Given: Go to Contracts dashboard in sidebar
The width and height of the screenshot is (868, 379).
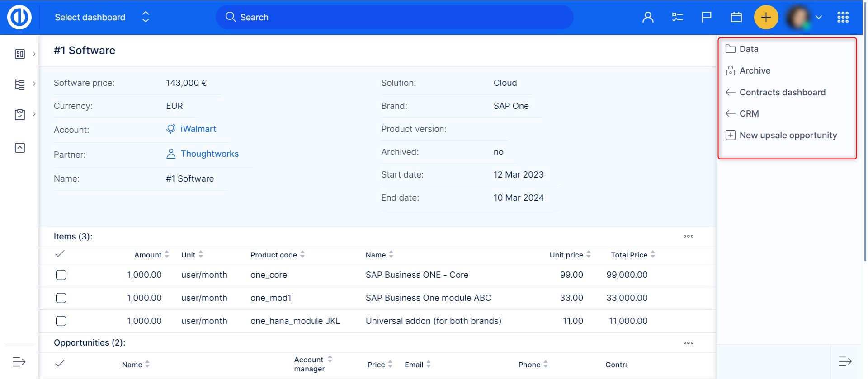Looking at the screenshot, I should 782,92.
